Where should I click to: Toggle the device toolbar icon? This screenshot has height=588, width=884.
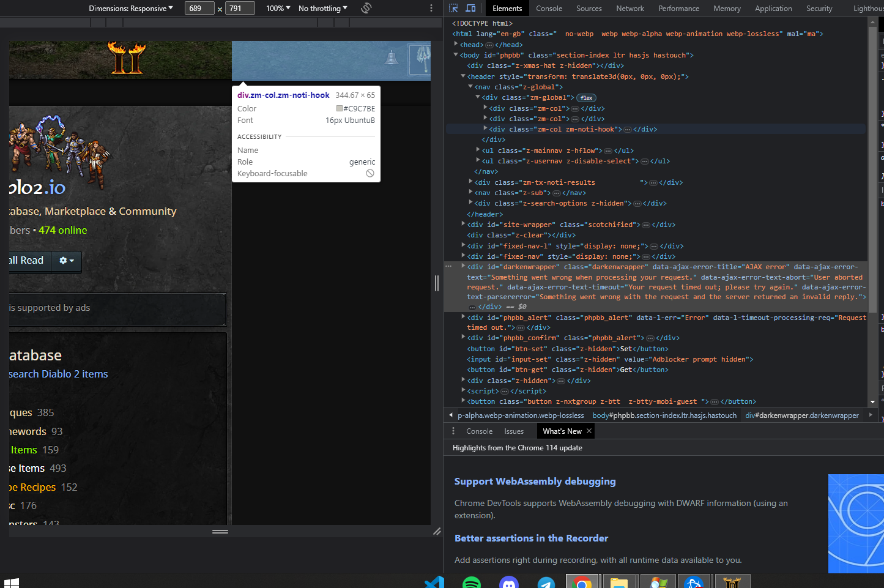tap(470, 9)
